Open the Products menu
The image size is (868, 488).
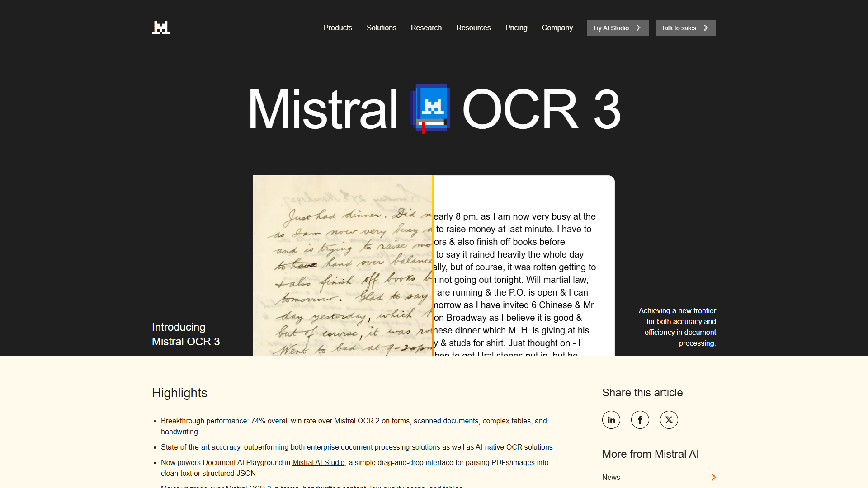(x=338, y=28)
